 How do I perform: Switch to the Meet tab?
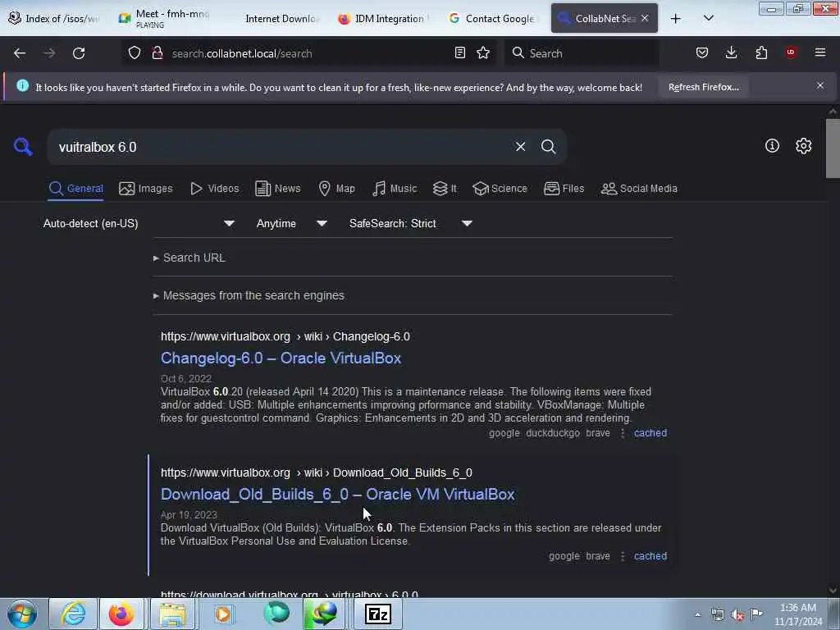click(163, 18)
